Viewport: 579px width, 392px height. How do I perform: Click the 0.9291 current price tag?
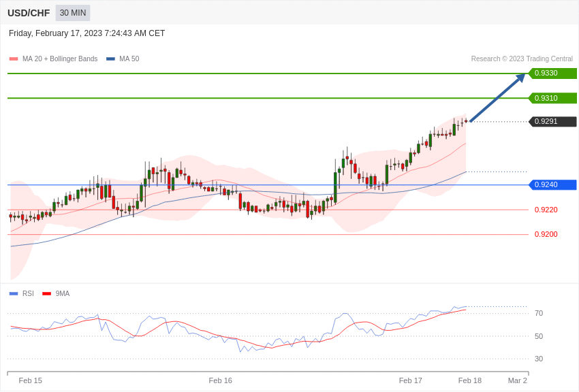coord(552,121)
